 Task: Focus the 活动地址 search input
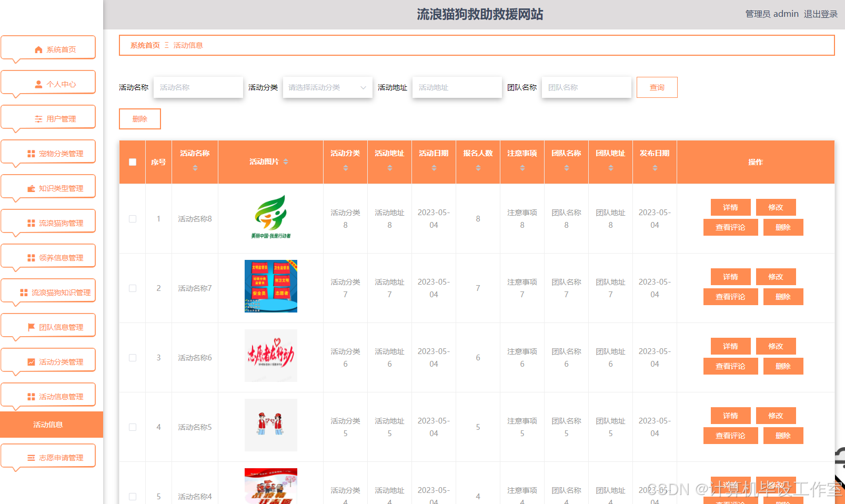click(x=457, y=87)
